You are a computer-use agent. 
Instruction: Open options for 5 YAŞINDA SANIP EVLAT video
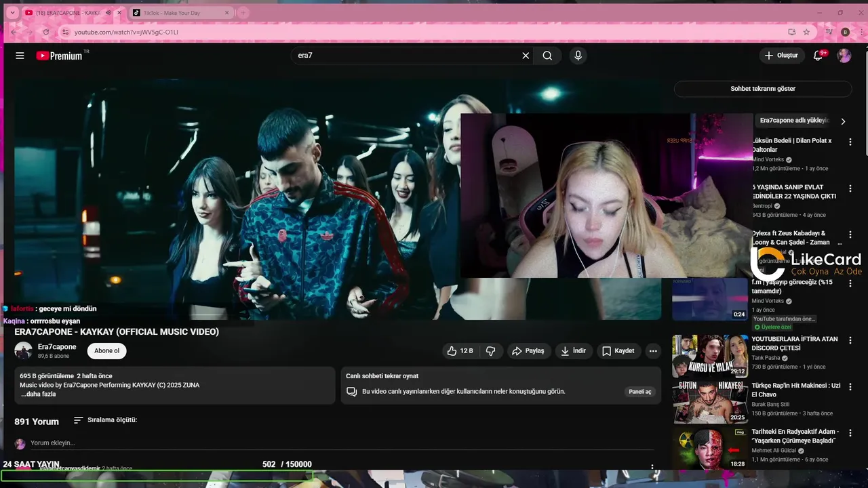850,188
